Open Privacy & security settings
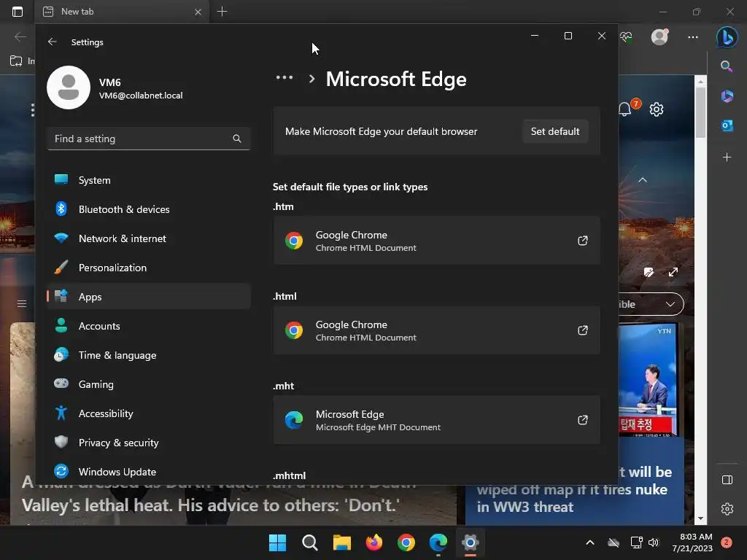This screenshot has width=747, height=560. coord(149,443)
